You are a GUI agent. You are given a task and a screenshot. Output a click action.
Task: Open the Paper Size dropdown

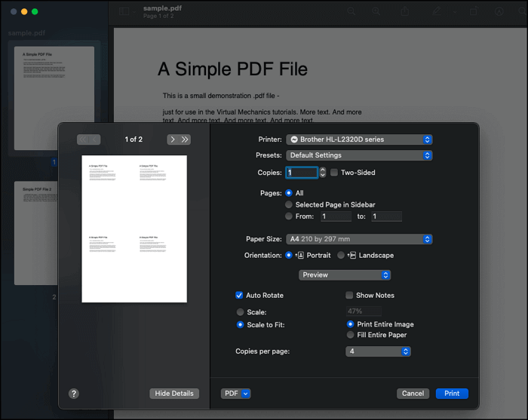click(x=358, y=239)
